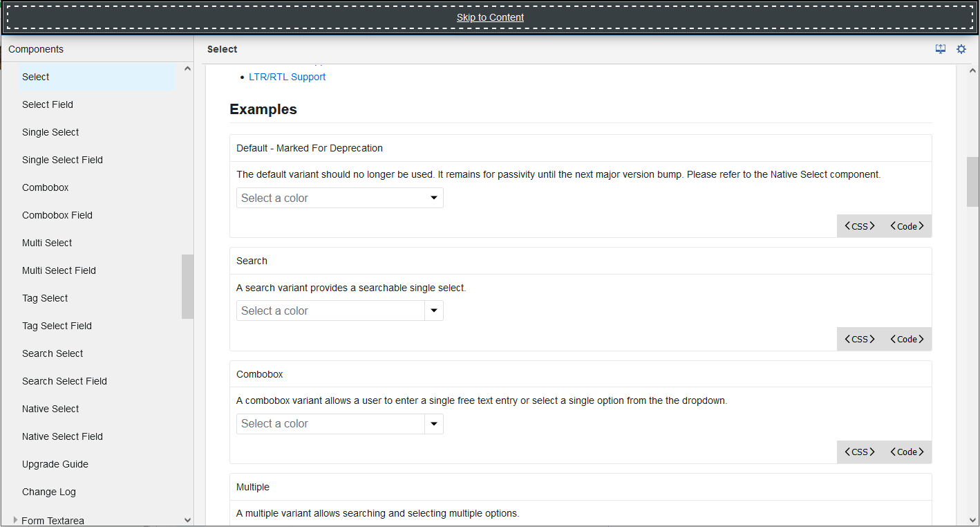Click the Search example's text input field

pyautogui.click(x=325, y=311)
